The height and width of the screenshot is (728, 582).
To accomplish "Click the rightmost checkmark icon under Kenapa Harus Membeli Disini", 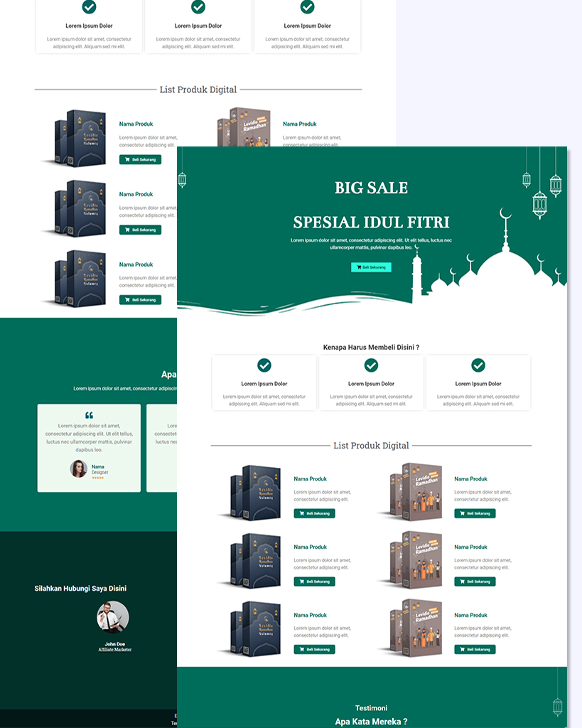I will pyautogui.click(x=478, y=365).
